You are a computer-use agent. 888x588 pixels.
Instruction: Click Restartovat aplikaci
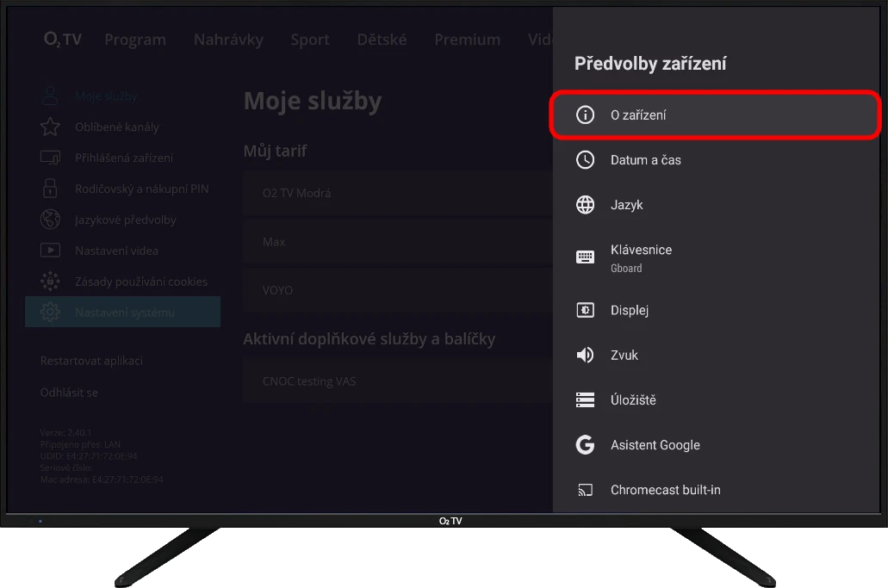coord(91,361)
